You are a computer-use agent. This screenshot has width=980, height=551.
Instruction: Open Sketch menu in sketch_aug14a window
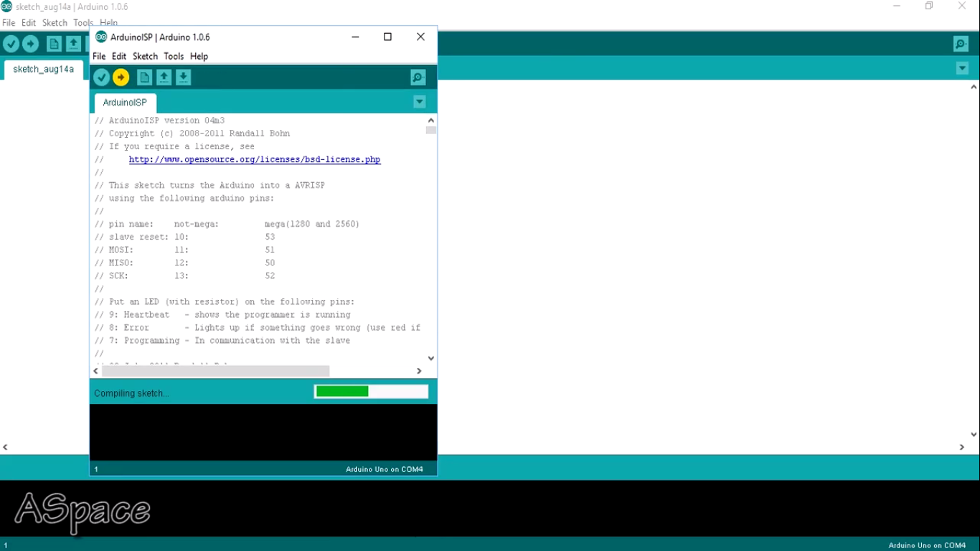point(55,23)
